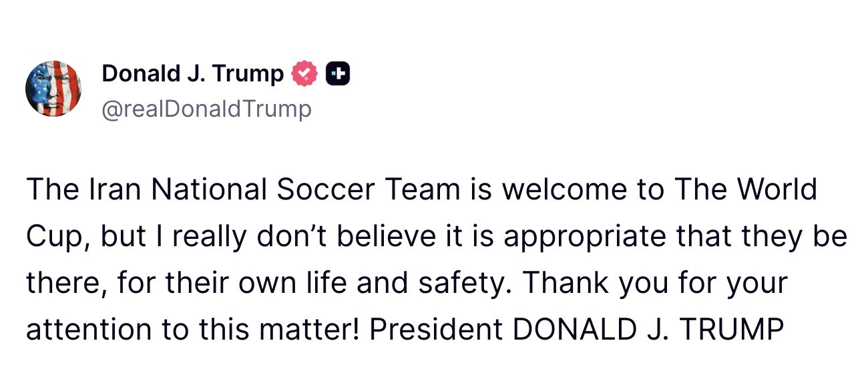Click the phrase "Thank you for your"

(655, 283)
